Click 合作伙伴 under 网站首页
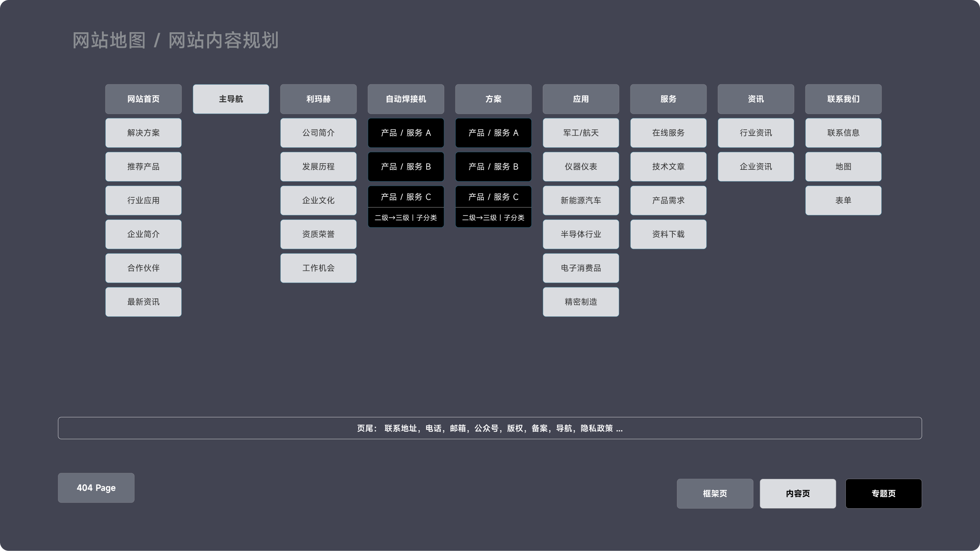The height and width of the screenshot is (551, 980). [x=143, y=268]
